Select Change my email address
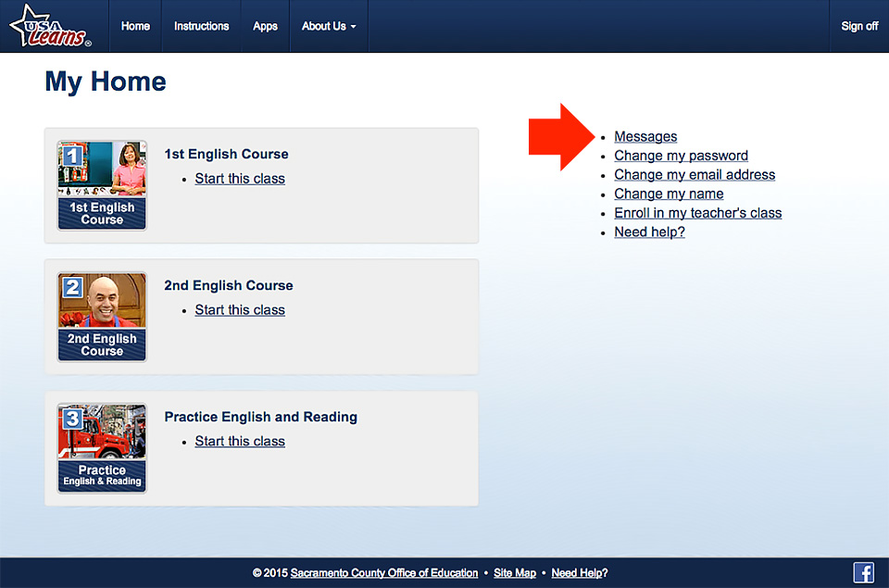The height and width of the screenshot is (588, 889). point(695,175)
